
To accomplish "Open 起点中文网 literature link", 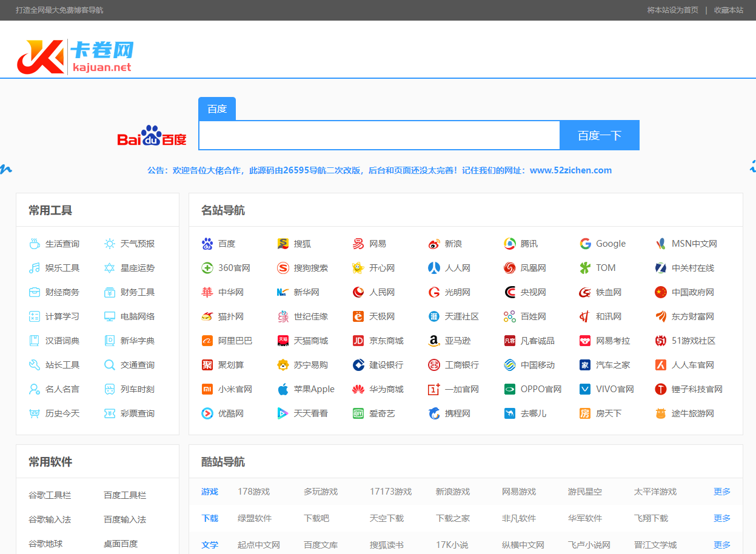I will click(259, 545).
